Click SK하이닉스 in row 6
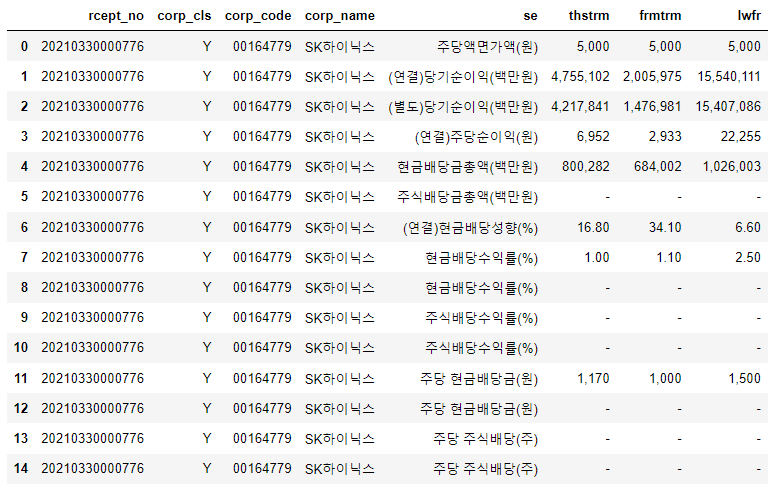The image size is (774, 491). click(x=340, y=227)
